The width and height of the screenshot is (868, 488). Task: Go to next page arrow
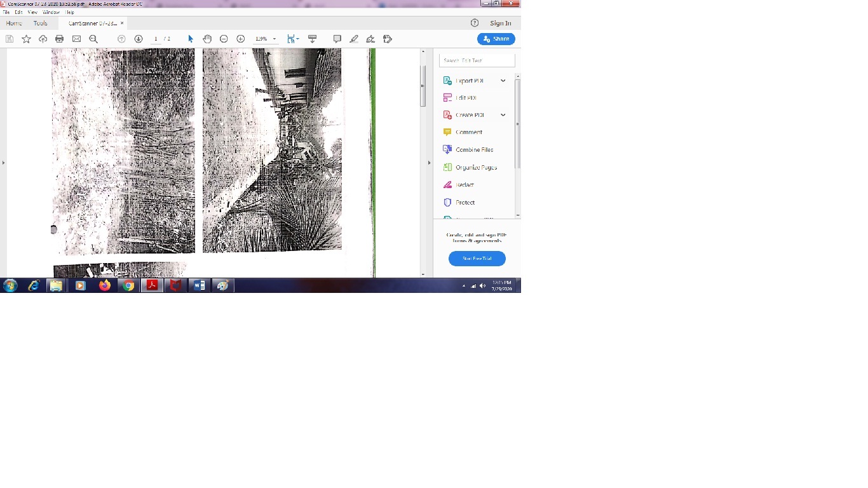(139, 39)
